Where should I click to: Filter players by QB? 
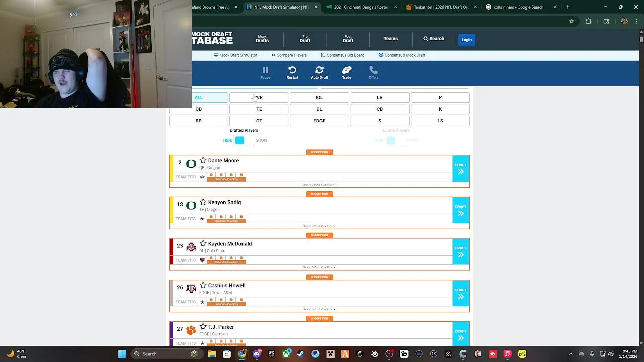(199, 109)
